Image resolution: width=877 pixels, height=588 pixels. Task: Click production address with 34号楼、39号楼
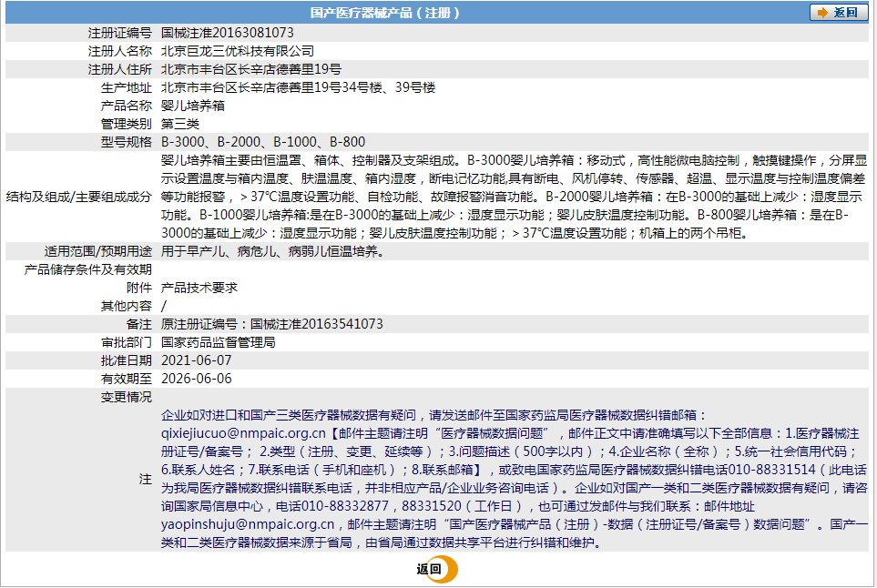click(x=298, y=87)
